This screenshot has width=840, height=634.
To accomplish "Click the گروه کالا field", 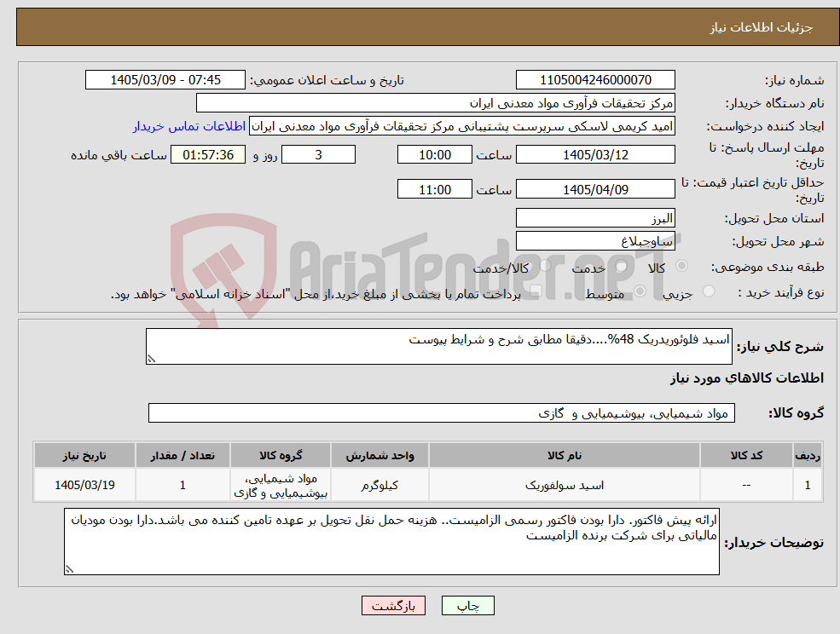I will 442,412.
